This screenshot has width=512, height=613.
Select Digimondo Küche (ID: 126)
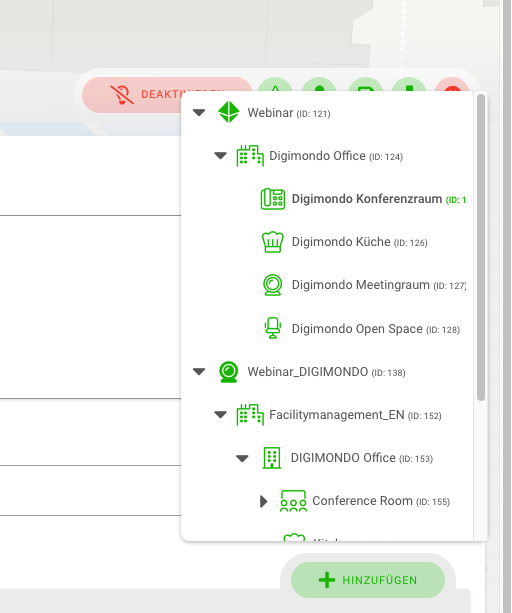[360, 242]
